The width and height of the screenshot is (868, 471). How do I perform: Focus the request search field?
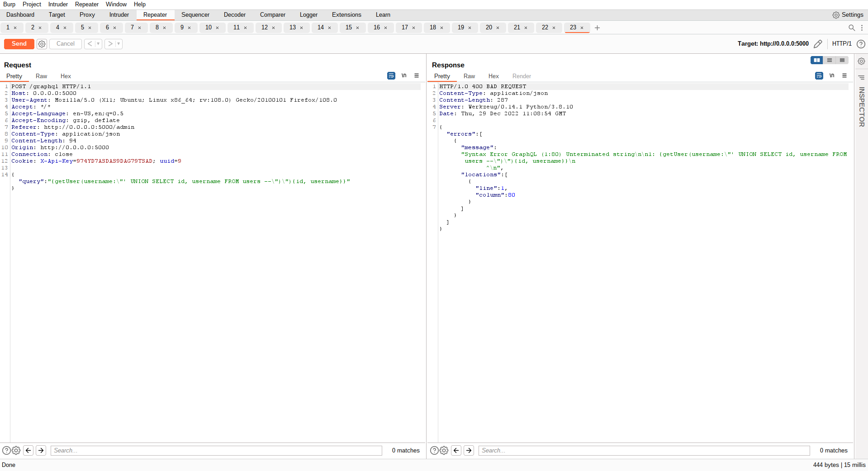point(216,451)
